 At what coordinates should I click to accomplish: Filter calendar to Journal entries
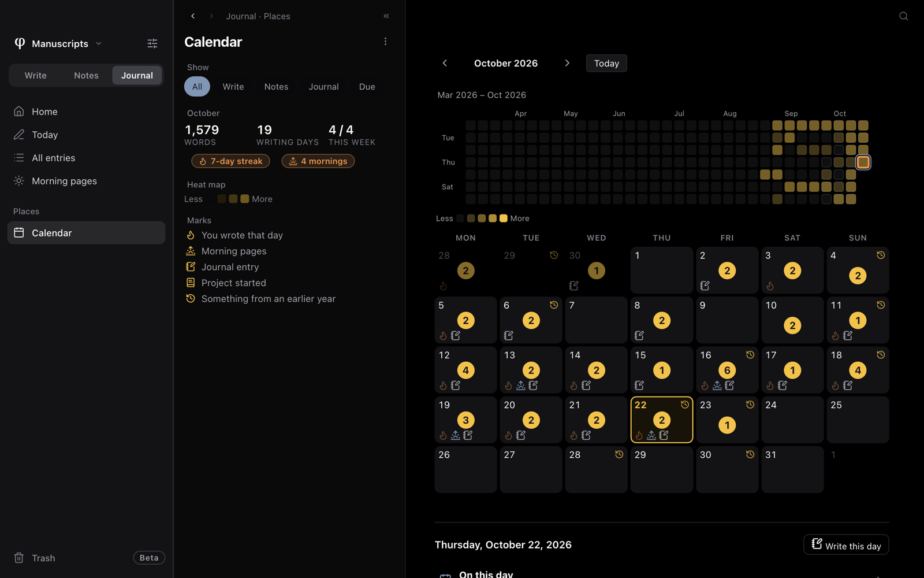pyautogui.click(x=323, y=87)
